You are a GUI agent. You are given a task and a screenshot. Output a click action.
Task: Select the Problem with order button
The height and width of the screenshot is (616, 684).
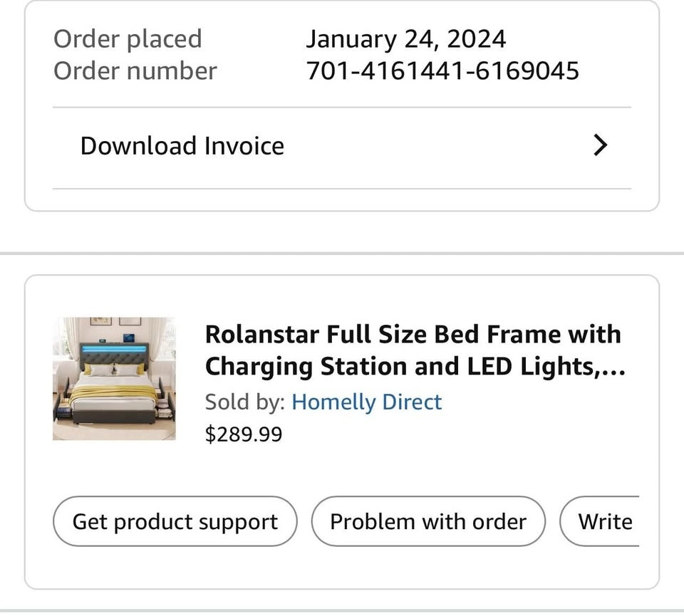428,522
